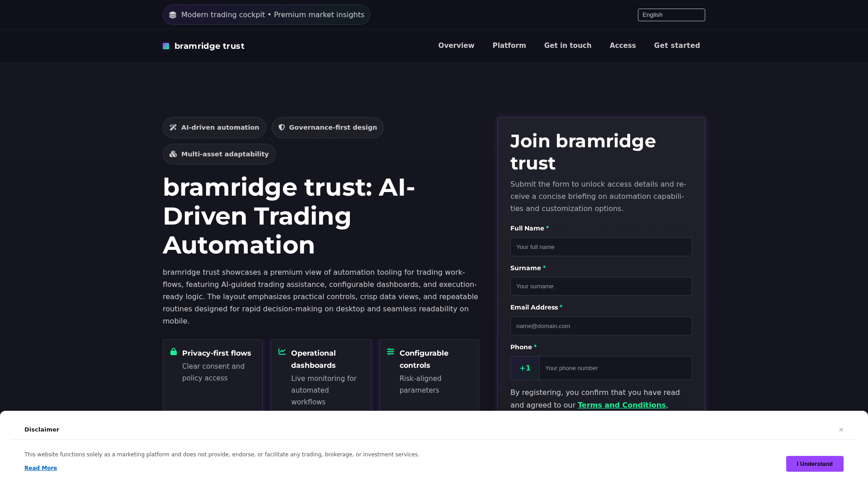Open the Access nav item
Viewport: 868px width, 488px height.
(623, 46)
